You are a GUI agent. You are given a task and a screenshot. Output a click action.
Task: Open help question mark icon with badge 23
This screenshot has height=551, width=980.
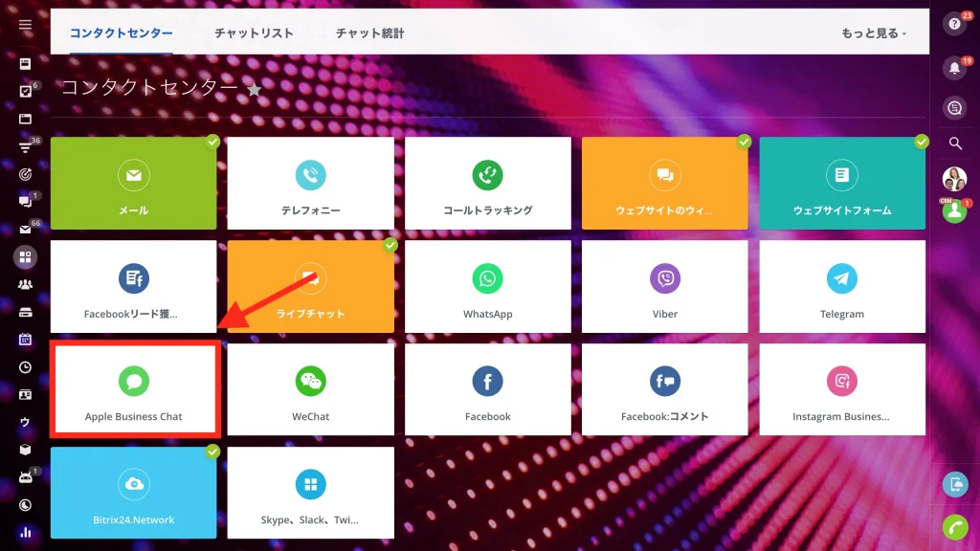click(954, 24)
